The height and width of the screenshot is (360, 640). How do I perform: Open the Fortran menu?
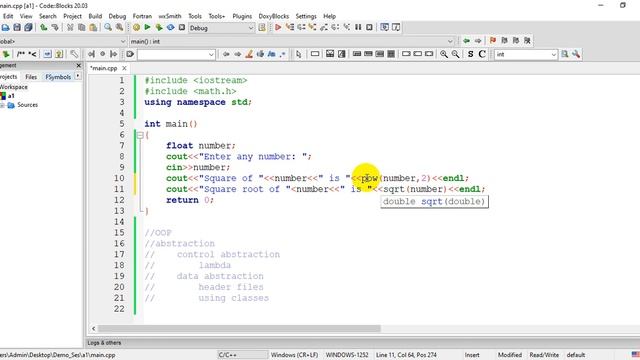[x=142, y=16]
